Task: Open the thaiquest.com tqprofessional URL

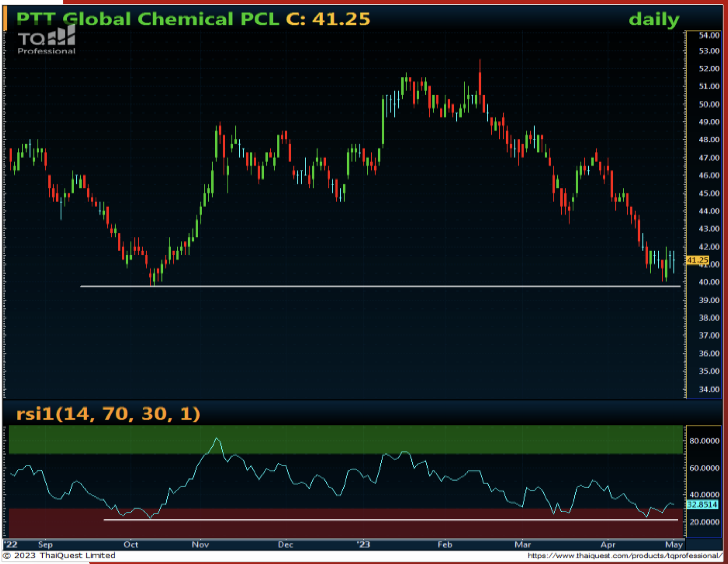Action: coord(625,556)
